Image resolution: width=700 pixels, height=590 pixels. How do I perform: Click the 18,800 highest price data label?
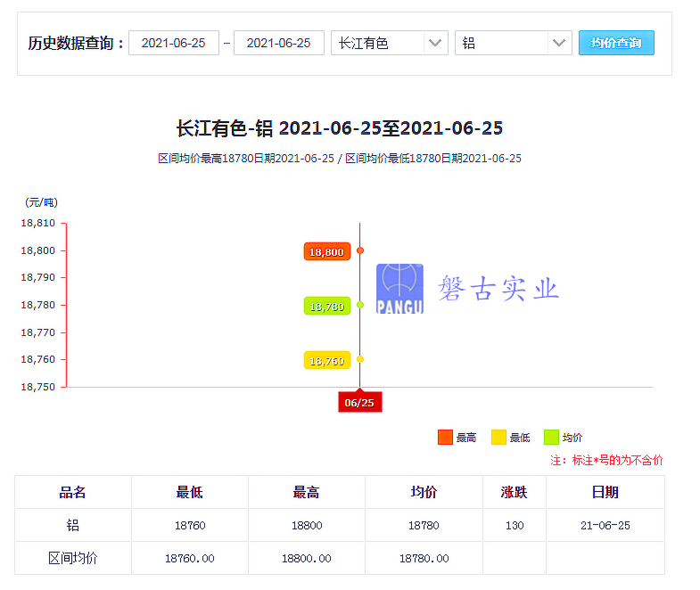click(326, 251)
